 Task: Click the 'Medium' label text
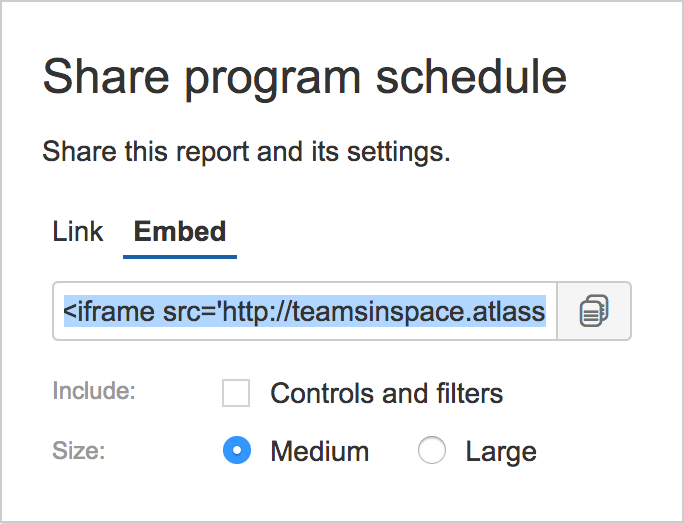click(x=320, y=451)
